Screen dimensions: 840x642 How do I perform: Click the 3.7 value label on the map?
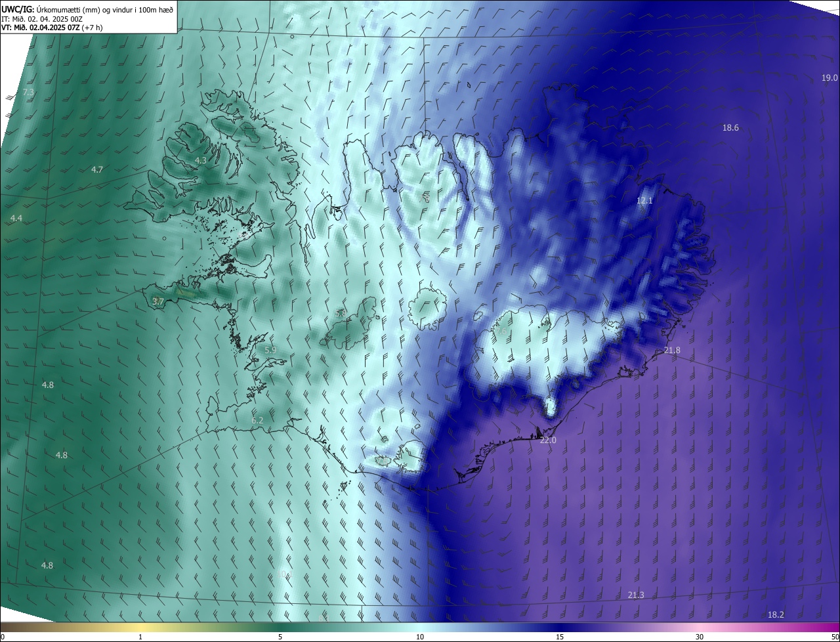coord(157,301)
